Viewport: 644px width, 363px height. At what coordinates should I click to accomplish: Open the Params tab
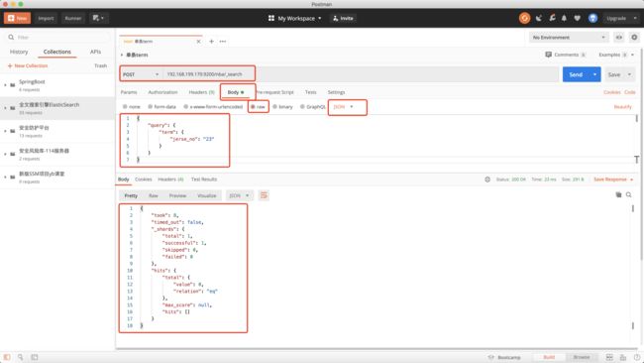[x=129, y=92]
